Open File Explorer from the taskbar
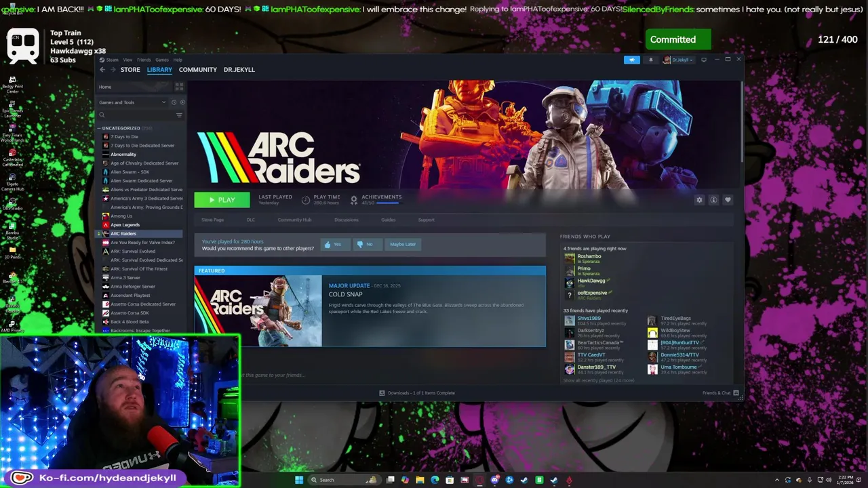868x488 pixels. point(420,480)
